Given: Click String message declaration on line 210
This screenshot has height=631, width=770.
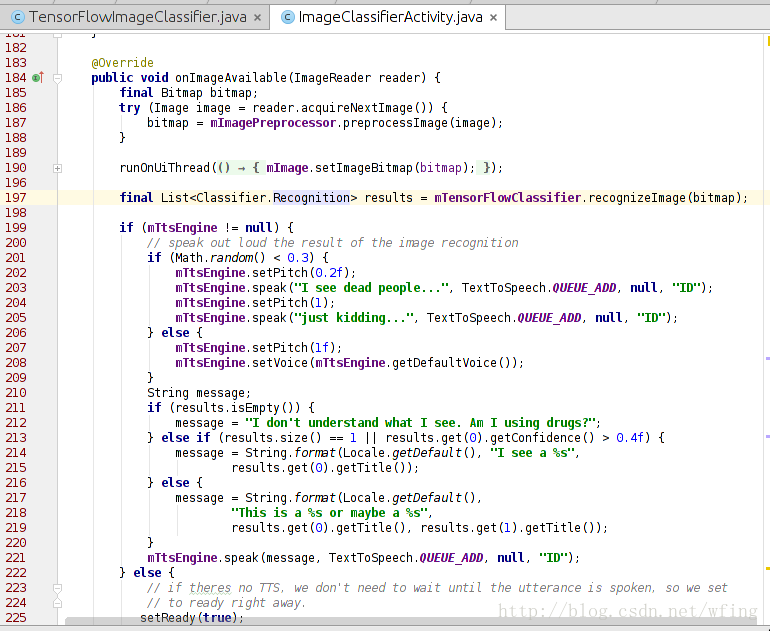Looking at the screenshot, I should click(x=199, y=393).
